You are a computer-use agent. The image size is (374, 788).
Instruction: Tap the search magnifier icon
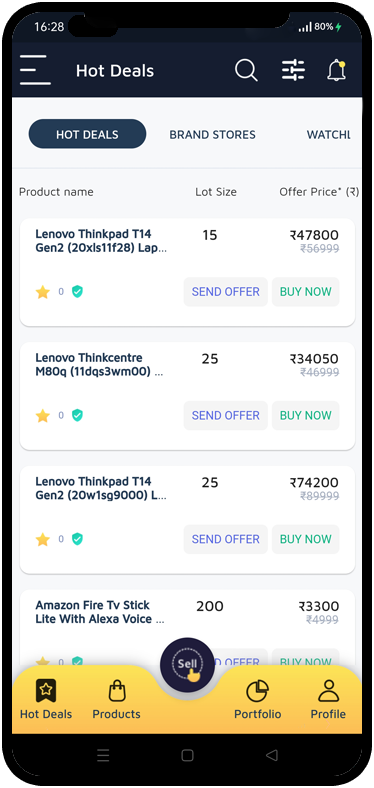click(x=246, y=70)
